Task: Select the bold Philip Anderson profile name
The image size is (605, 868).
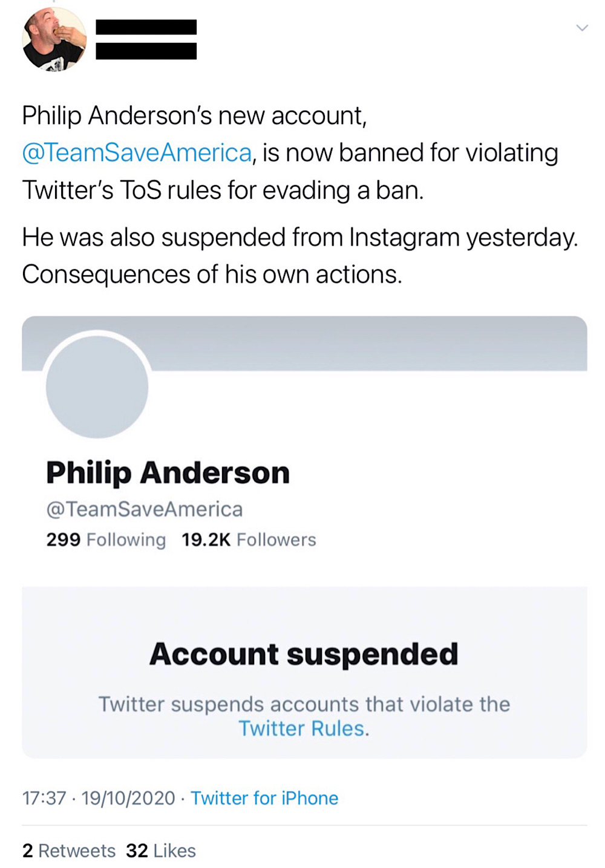Action: pyautogui.click(x=168, y=473)
